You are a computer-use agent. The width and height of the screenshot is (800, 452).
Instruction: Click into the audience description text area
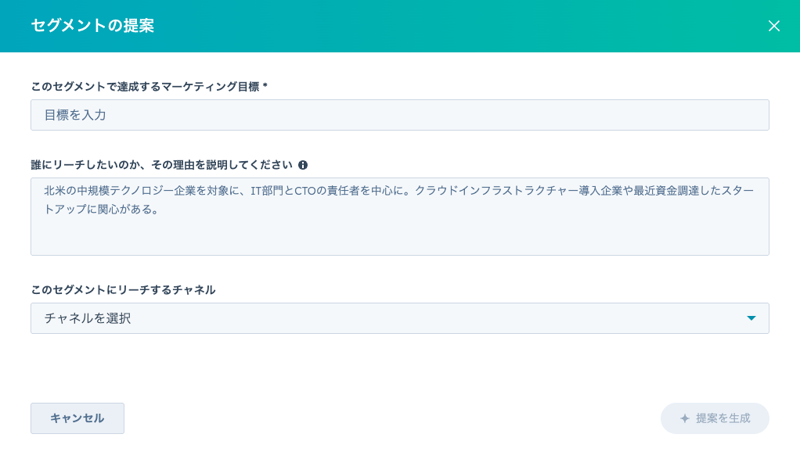400,232
